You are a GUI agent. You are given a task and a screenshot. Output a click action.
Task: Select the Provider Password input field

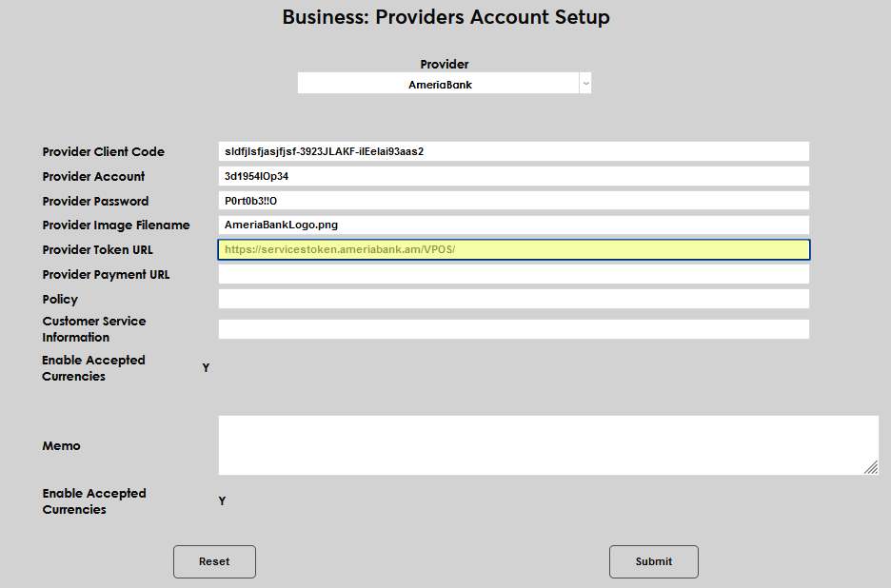(513, 201)
